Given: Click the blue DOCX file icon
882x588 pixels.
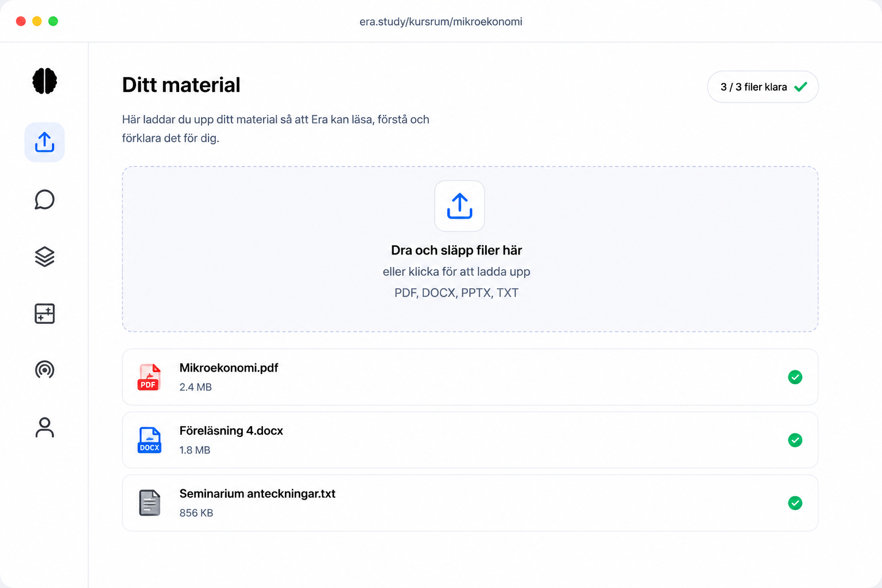Looking at the screenshot, I should point(149,440).
